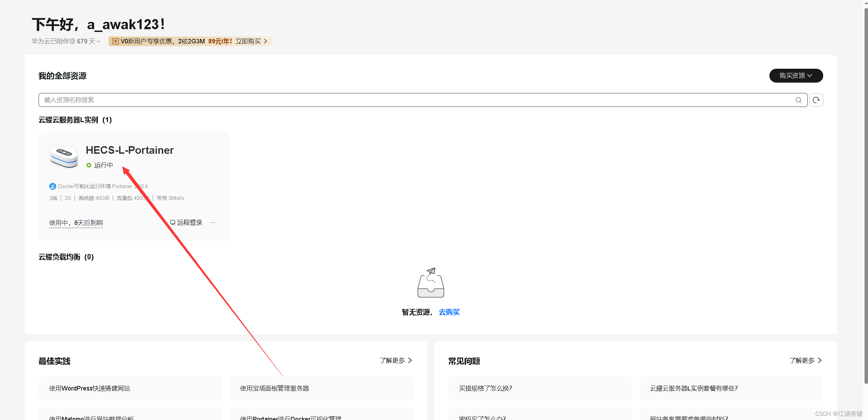Screen dimensions: 868x420
Task: Click the 我的全部资源 section title
Action: point(62,76)
